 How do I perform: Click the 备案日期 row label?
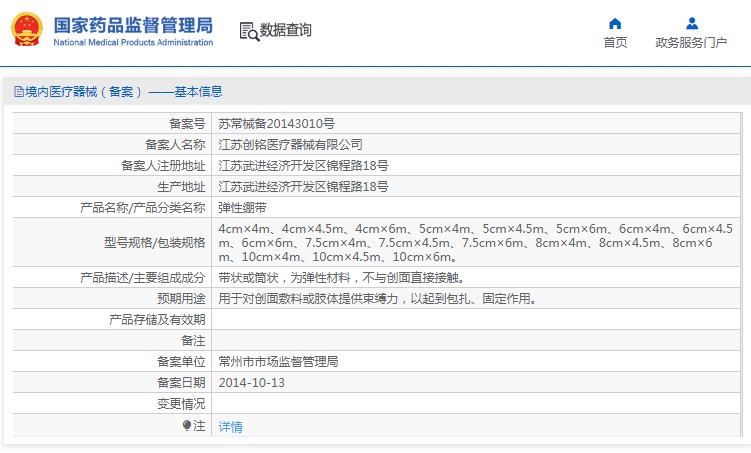pyautogui.click(x=181, y=383)
